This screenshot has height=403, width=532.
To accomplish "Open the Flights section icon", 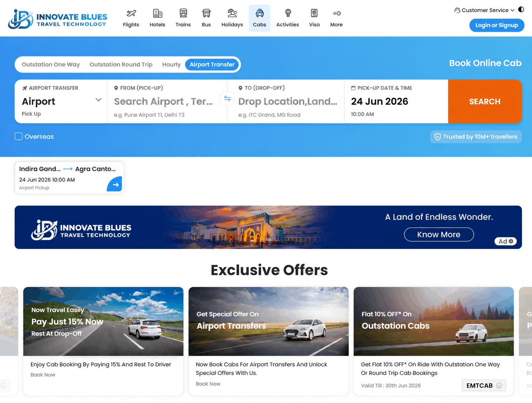I will click(x=131, y=14).
